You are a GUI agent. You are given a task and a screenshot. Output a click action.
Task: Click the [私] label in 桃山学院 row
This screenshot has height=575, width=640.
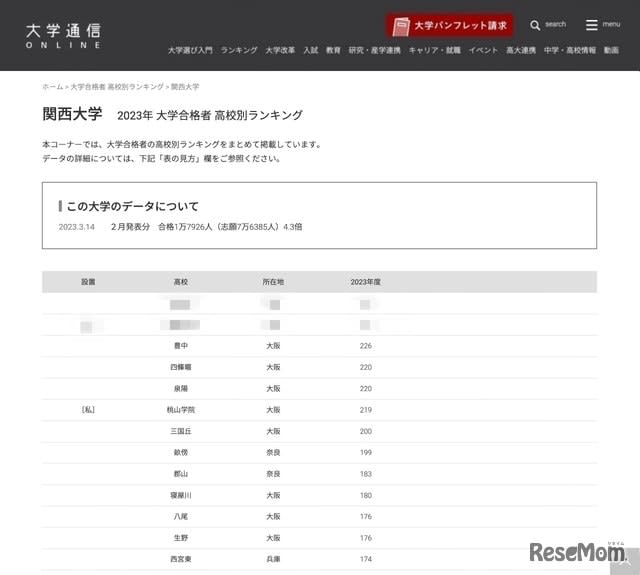pos(88,410)
